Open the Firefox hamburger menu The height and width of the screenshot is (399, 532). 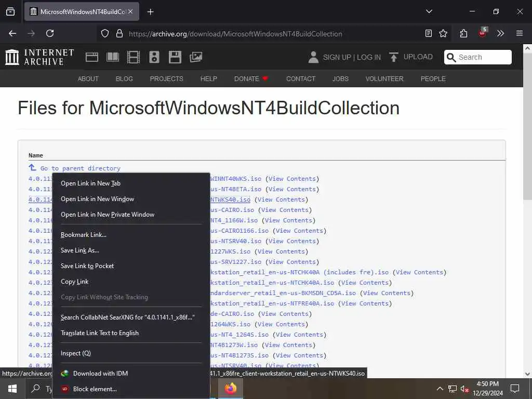click(x=520, y=33)
